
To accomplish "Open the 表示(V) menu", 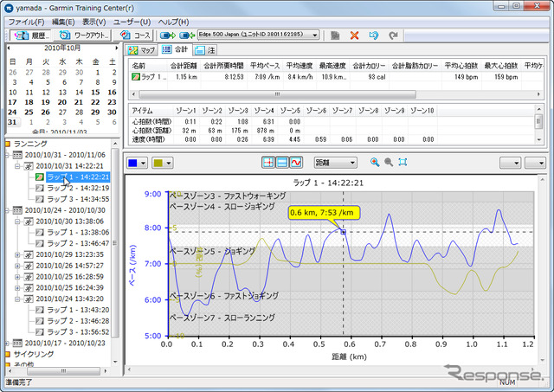I will click(94, 22).
